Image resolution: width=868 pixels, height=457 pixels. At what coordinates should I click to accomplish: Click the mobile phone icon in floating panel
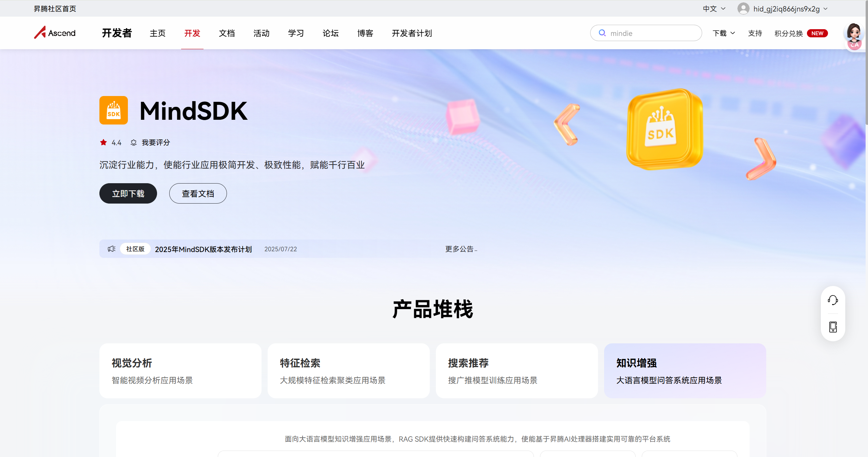coord(833,327)
